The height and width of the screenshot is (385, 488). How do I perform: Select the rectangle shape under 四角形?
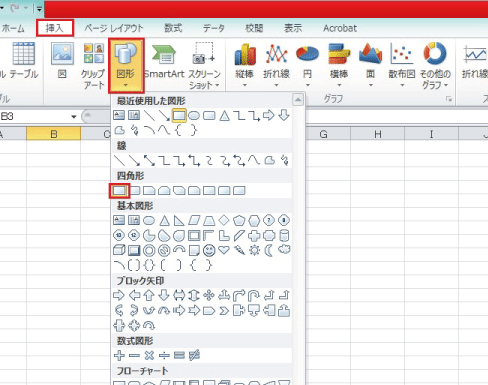(x=119, y=191)
